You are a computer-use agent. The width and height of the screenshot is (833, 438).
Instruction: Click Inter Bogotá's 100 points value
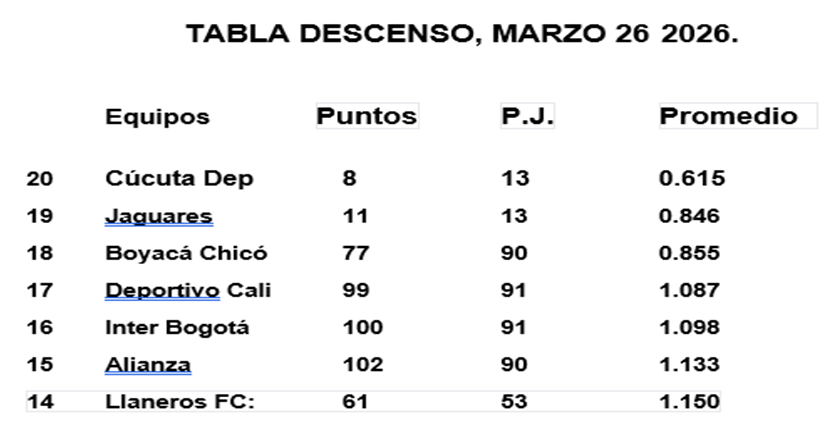pos(361,328)
